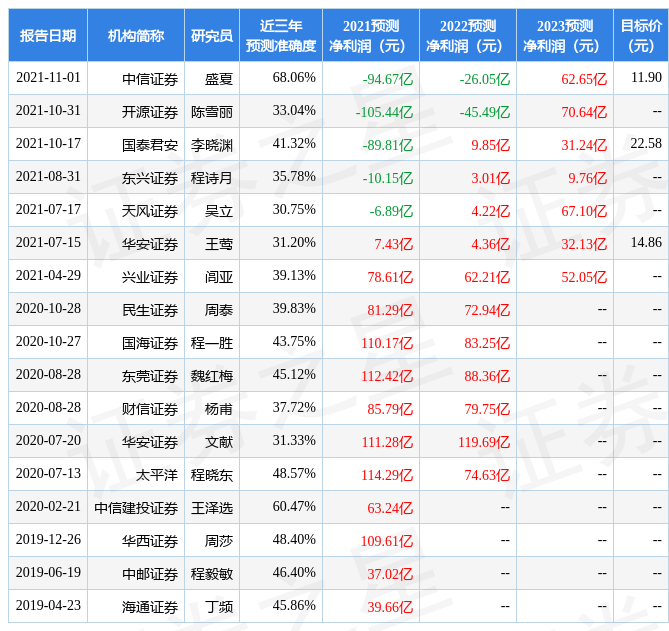Click the -10.15亿 profit value
The image size is (669, 631).
388,178
